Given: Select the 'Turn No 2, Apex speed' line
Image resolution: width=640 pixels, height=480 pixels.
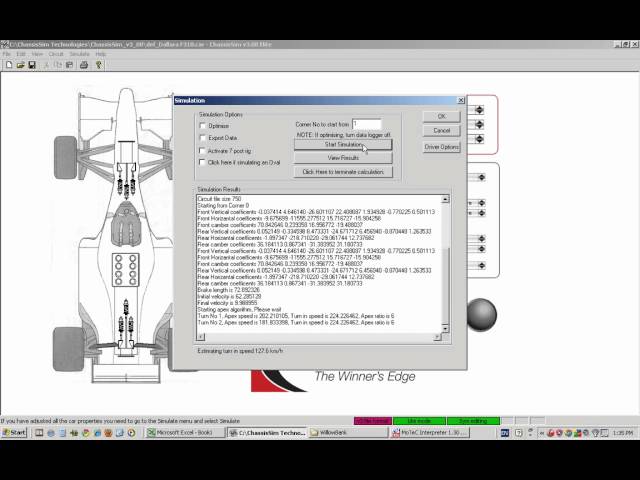Looking at the screenshot, I should pos(296,322).
